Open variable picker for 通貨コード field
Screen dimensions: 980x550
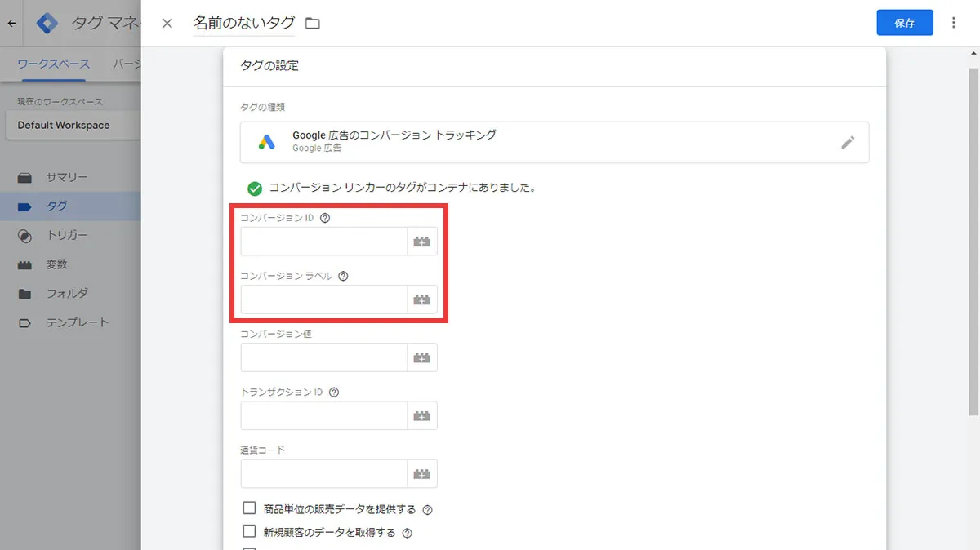(421, 473)
